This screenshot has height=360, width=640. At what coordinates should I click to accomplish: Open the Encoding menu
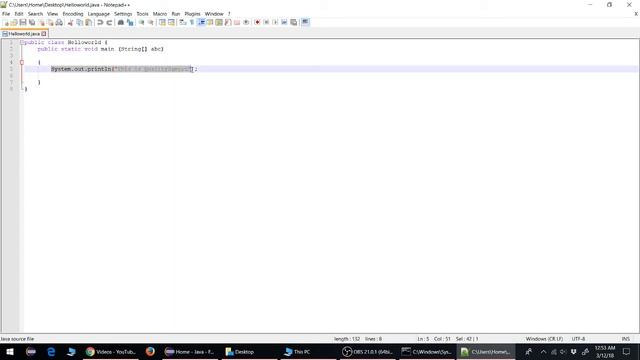pyautogui.click(x=73, y=14)
